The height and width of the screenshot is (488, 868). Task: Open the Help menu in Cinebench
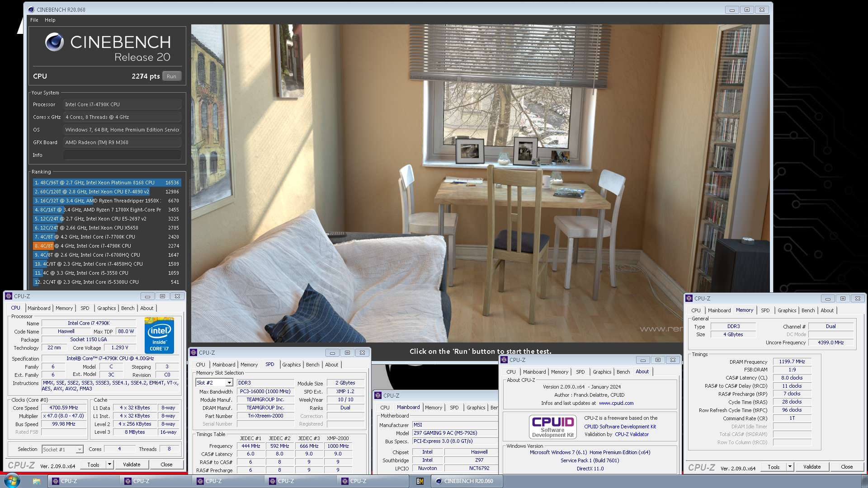[50, 20]
